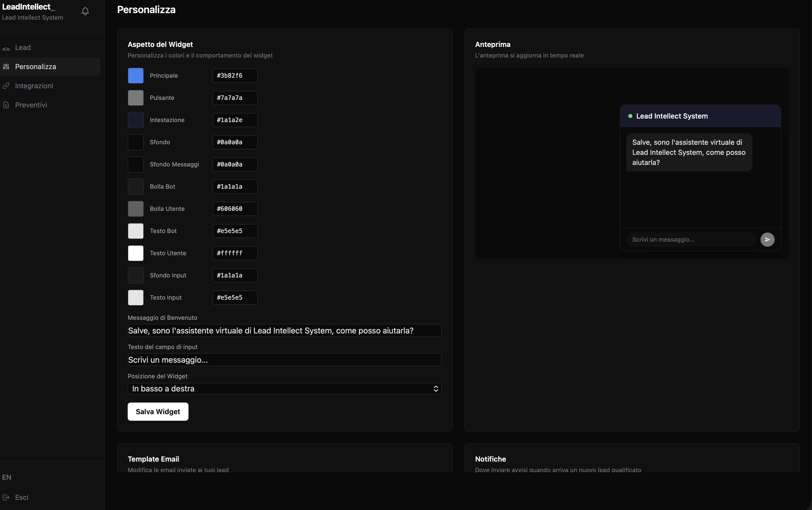Edit the Bolla Bot hex code field

tap(235, 187)
